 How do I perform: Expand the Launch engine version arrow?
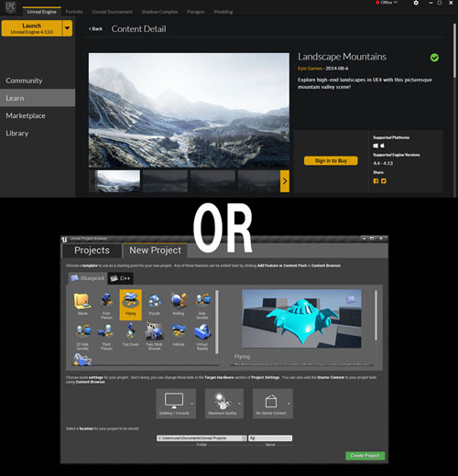pos(68,28)
